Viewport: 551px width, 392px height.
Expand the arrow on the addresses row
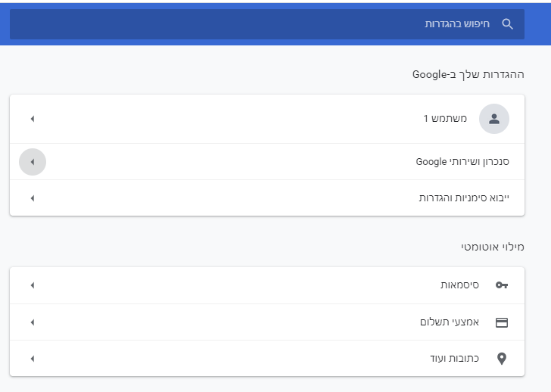32,359
